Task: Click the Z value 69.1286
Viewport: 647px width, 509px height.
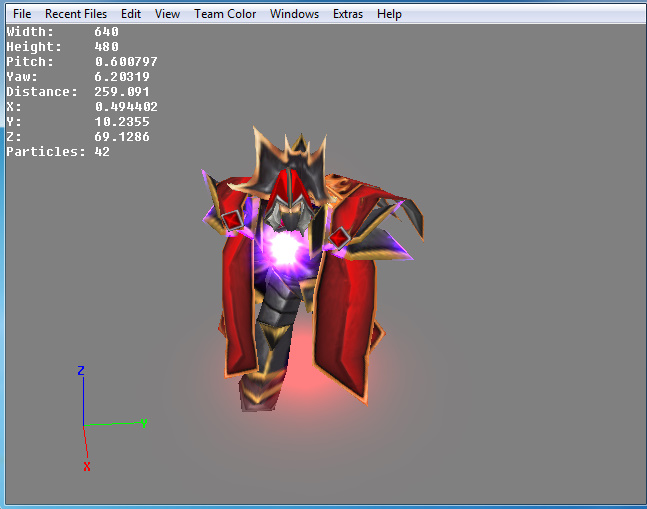Action: (122, 137)
